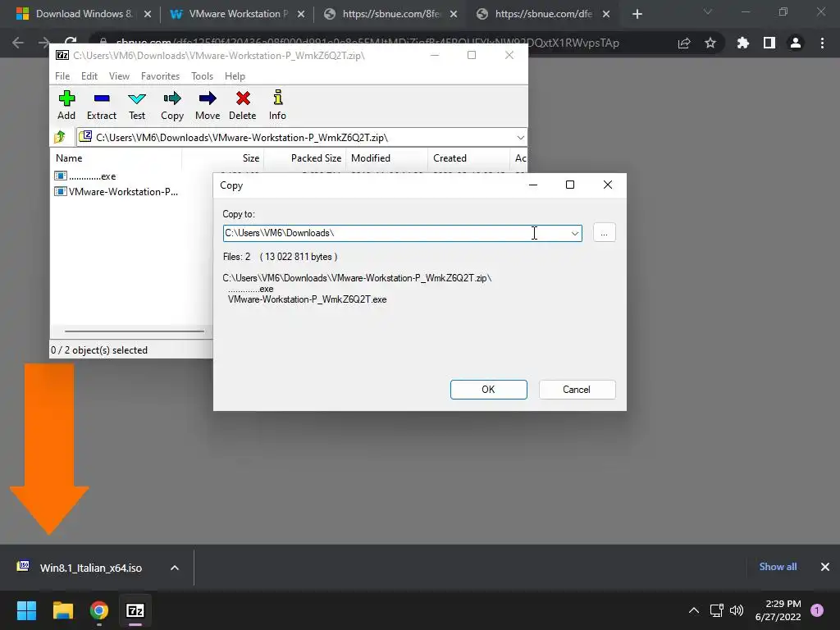Open the Help menu in 7-Zip

coord(235,76)
